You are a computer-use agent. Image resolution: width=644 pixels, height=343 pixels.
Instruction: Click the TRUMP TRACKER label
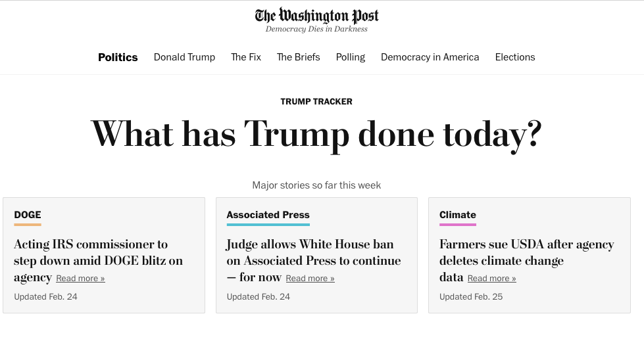(316, 102)
